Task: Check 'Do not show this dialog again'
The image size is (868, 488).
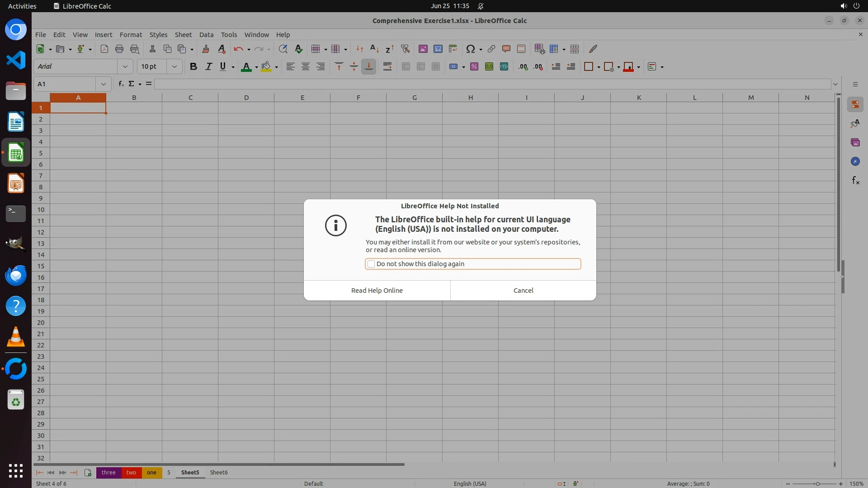Action: [371, 264]
